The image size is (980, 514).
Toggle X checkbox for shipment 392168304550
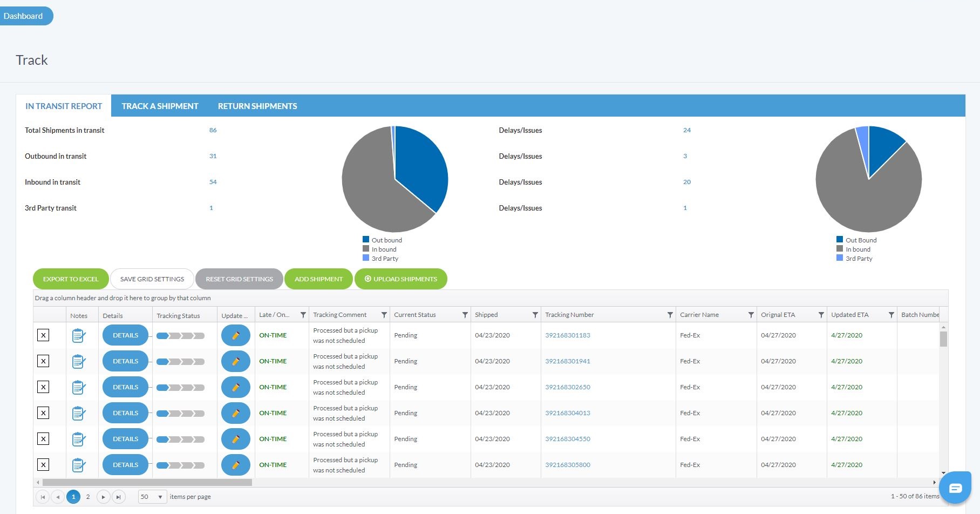[43, 439]
